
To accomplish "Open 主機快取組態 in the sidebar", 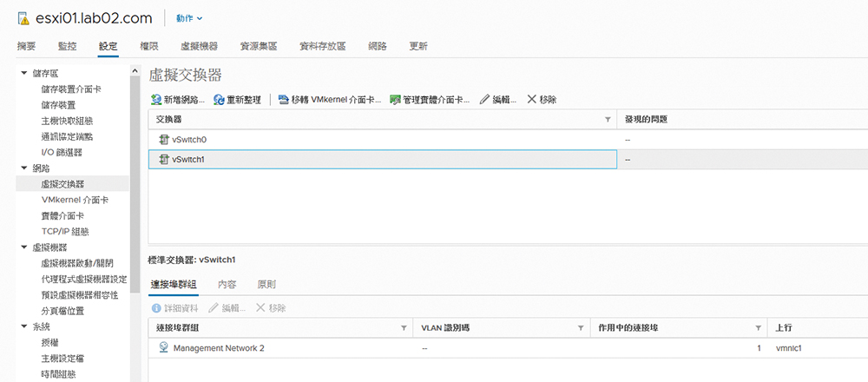I will pos(67,121).
